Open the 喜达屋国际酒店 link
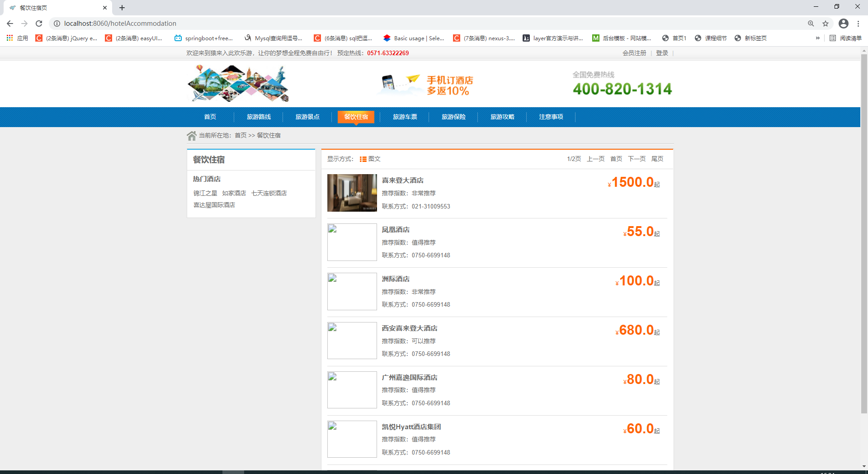The width and height of the screenshot is (868, 474). (214, 205)
